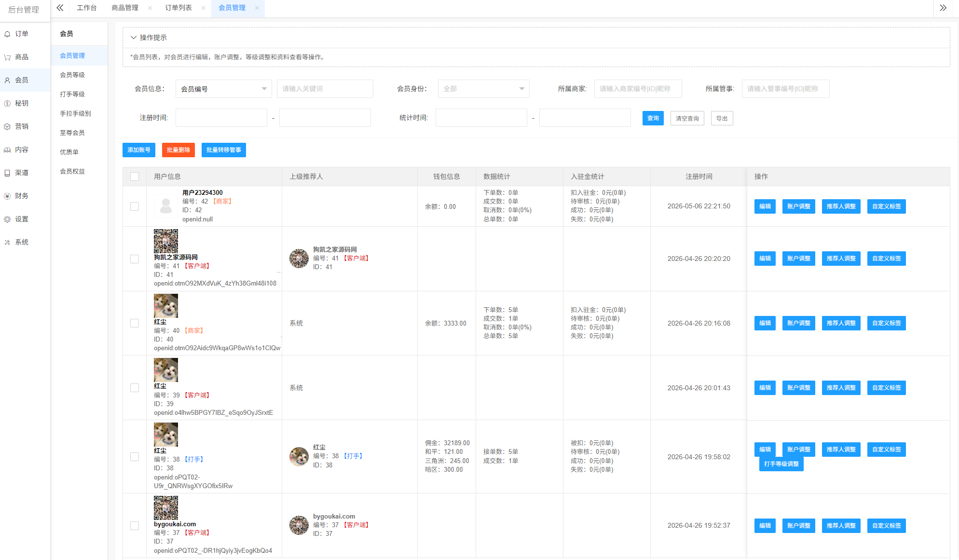Collapse sidebar with double left chevron

60,8
